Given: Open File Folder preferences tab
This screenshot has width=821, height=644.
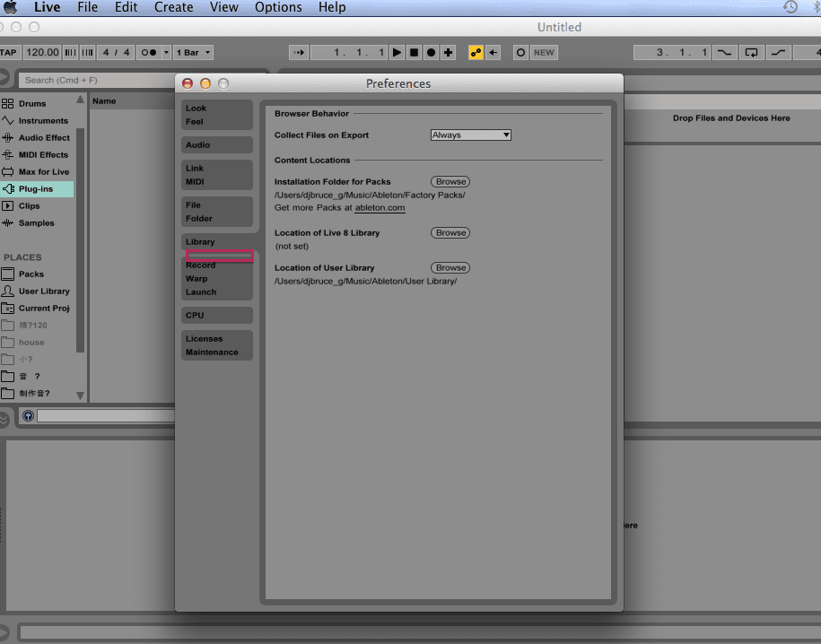Looking at the screenshot, I should [217, 212].
